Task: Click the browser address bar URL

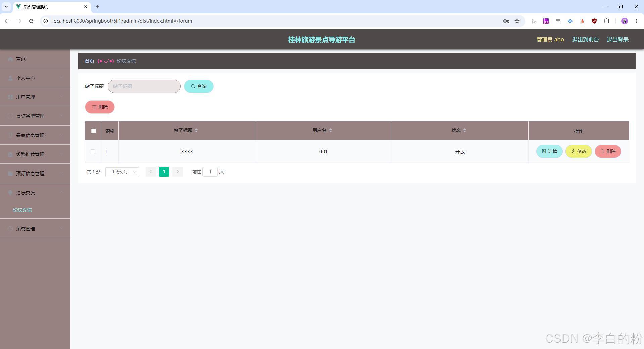Action: coord(122,21)
